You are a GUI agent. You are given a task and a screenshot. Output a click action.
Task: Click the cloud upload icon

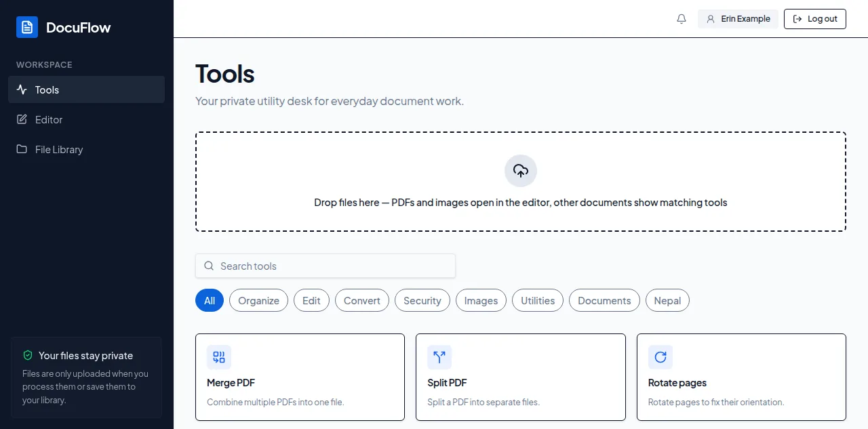521,171
